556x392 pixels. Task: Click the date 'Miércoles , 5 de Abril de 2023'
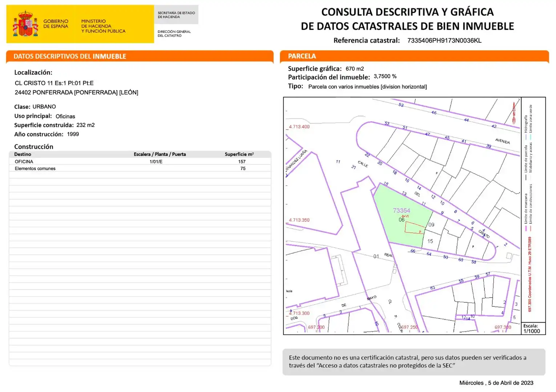[496, 383]
